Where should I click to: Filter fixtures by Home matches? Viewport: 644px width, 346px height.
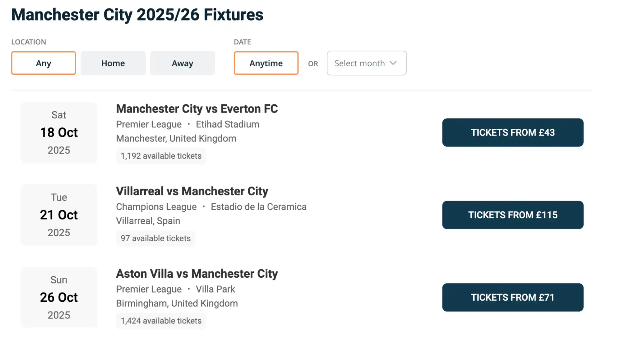tap(113, 63)
